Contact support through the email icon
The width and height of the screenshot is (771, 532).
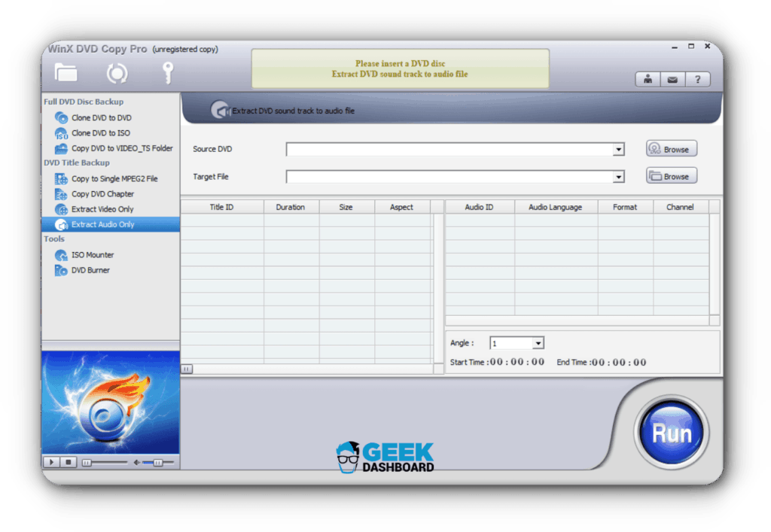pyautogui.click(x=672, y=79)
